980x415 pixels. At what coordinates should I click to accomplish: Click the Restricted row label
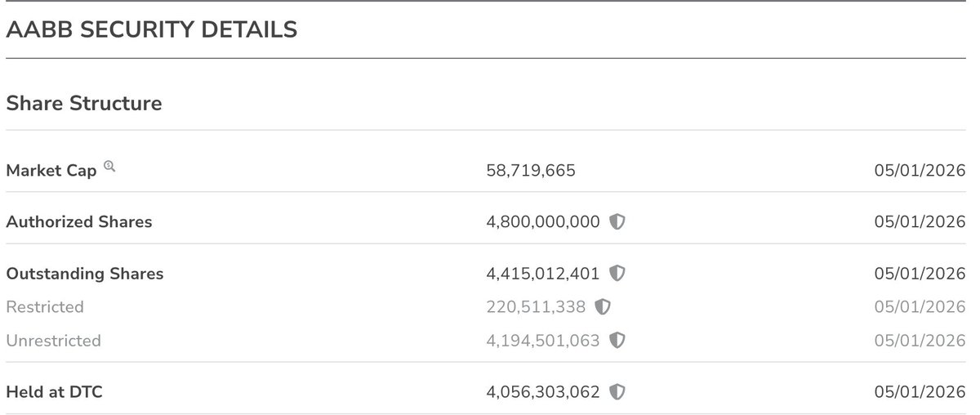point(45,307)
